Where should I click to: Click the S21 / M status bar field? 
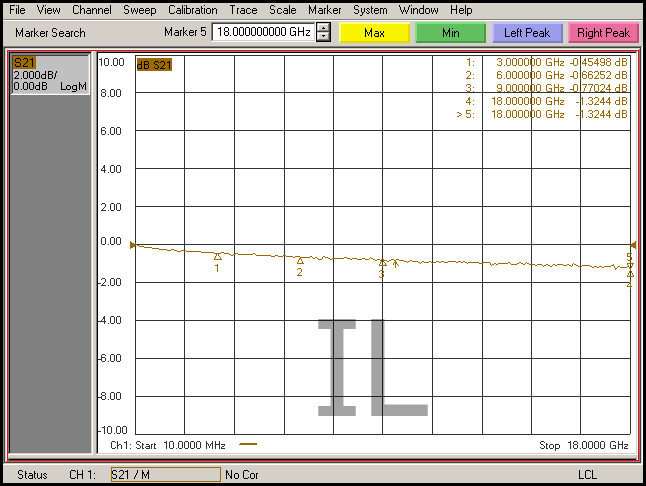164,474
